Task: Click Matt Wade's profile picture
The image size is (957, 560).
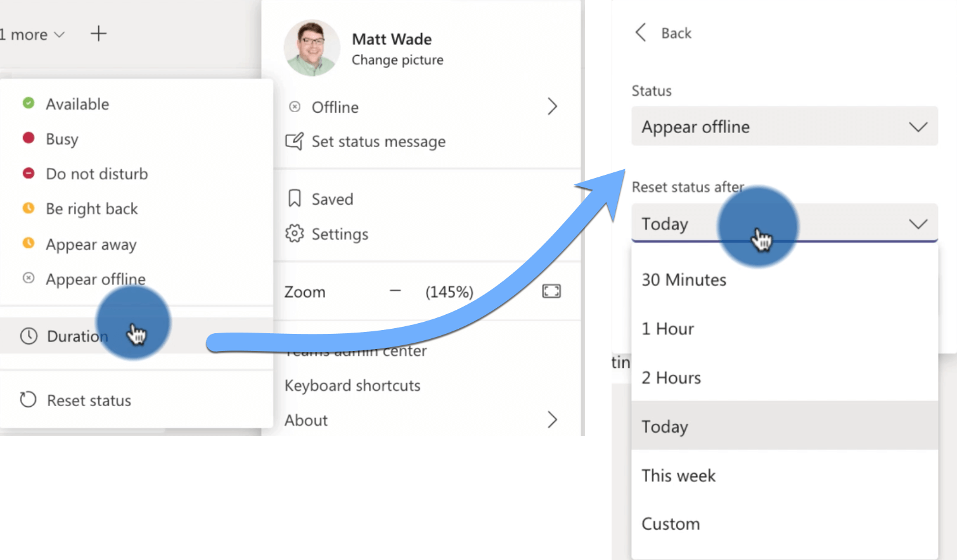Action: click(x=311, y=48)
